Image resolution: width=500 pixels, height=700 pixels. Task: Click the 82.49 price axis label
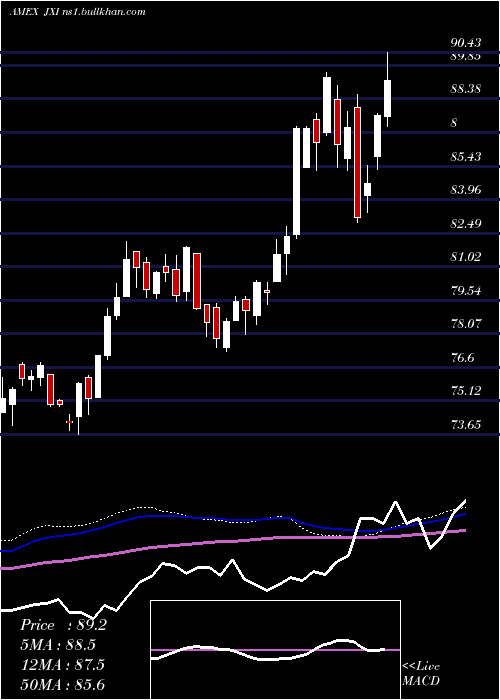466,224
